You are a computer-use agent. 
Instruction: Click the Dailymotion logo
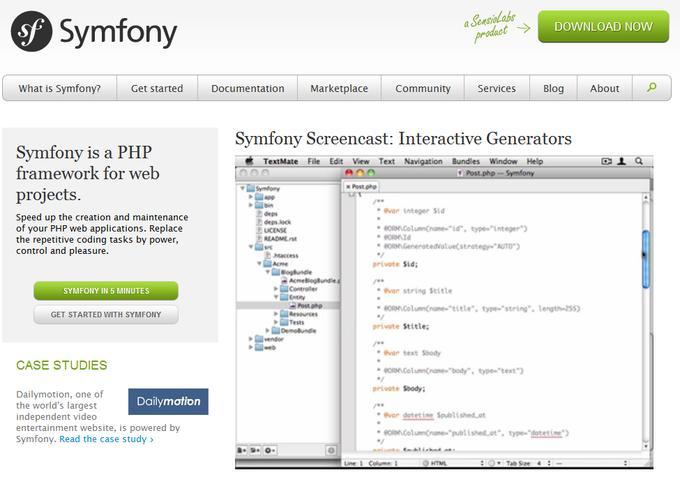pos(168,401)
